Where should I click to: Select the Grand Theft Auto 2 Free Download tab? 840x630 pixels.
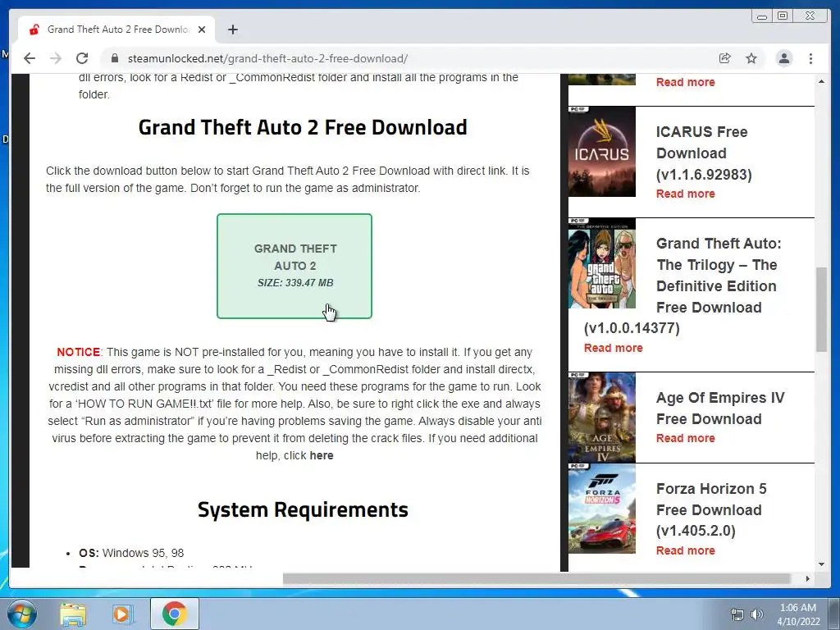(x=116, y=30)
